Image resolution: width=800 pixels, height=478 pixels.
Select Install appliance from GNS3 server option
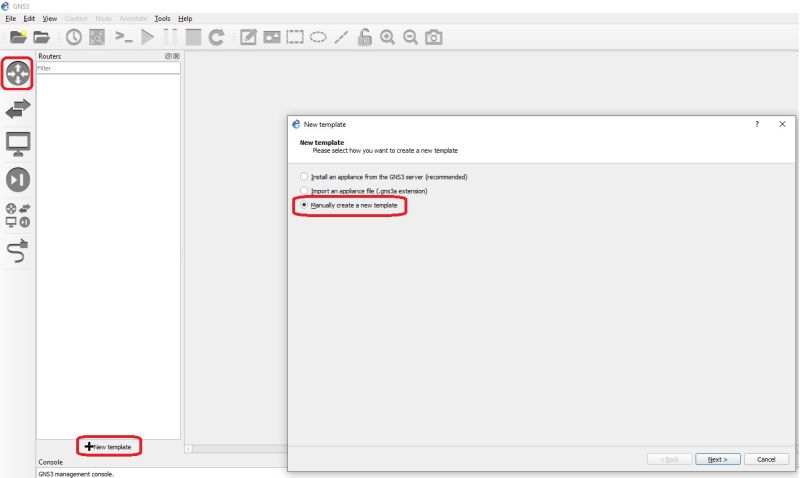[x=384, y=177]
